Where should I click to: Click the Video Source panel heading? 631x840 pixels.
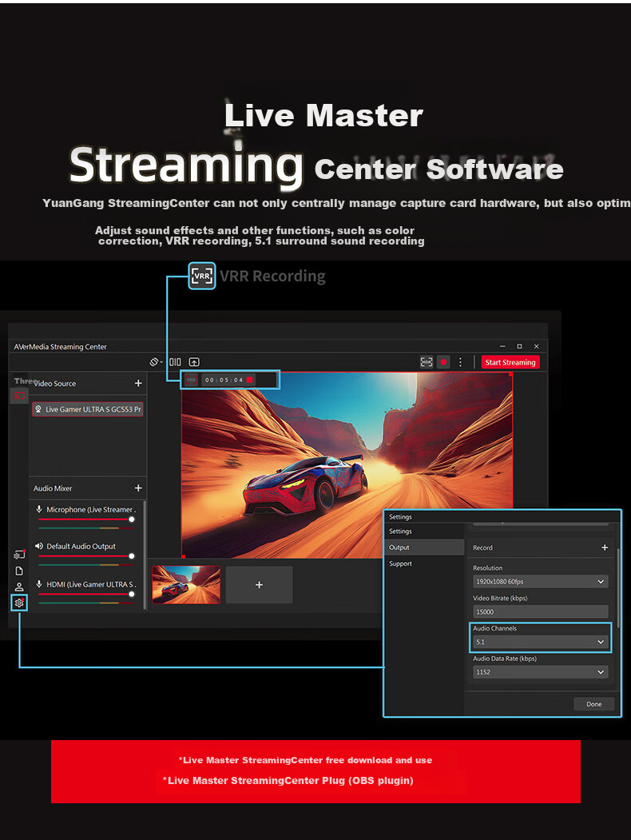point(54,384)
